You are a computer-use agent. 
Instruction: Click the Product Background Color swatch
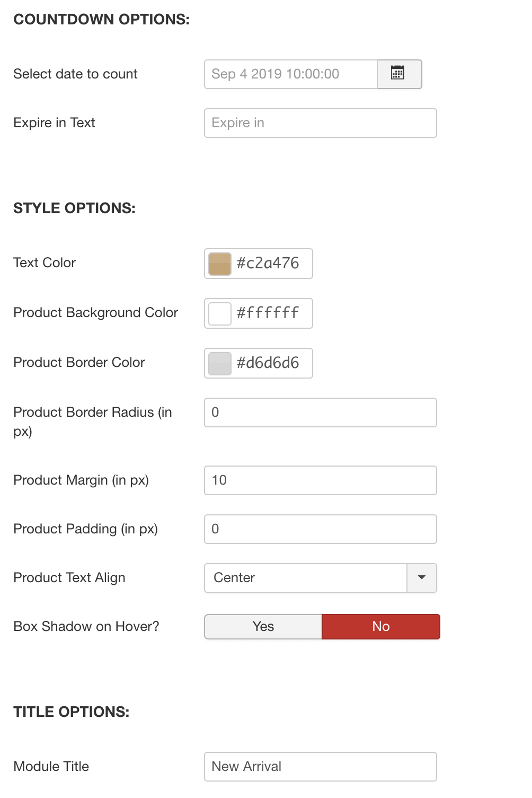point(220,313)
